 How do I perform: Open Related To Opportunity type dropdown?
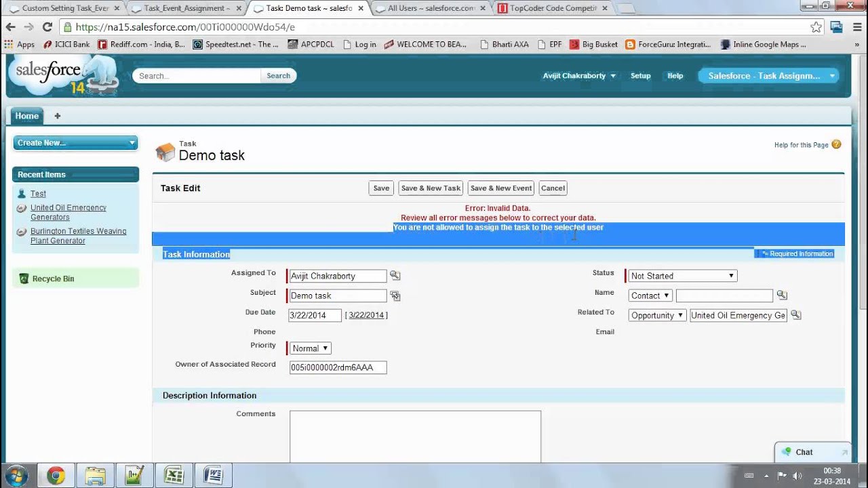657,315
